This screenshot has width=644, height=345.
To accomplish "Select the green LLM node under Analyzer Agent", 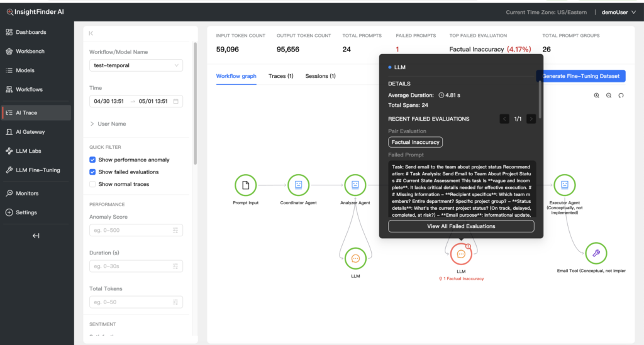I will point(356,258).
